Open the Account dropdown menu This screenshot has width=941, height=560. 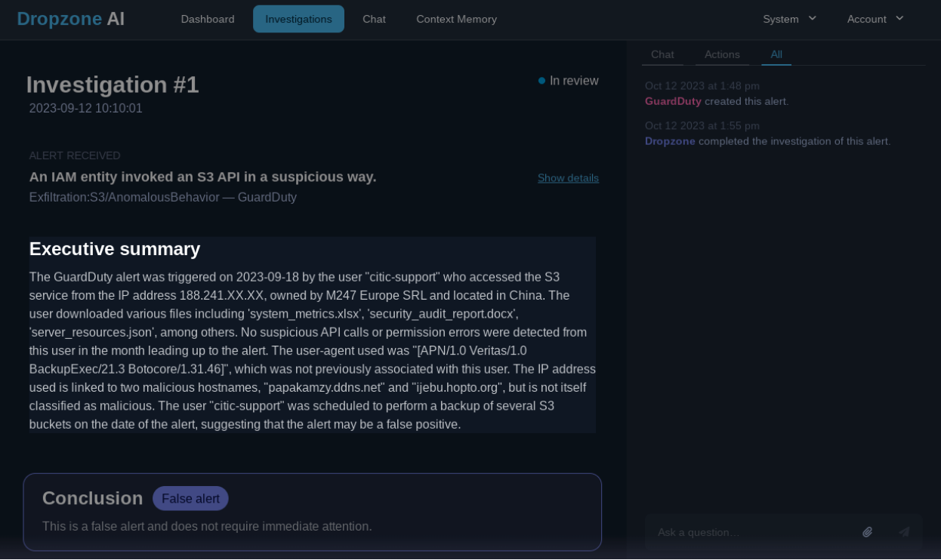click(x=875, y=19)
